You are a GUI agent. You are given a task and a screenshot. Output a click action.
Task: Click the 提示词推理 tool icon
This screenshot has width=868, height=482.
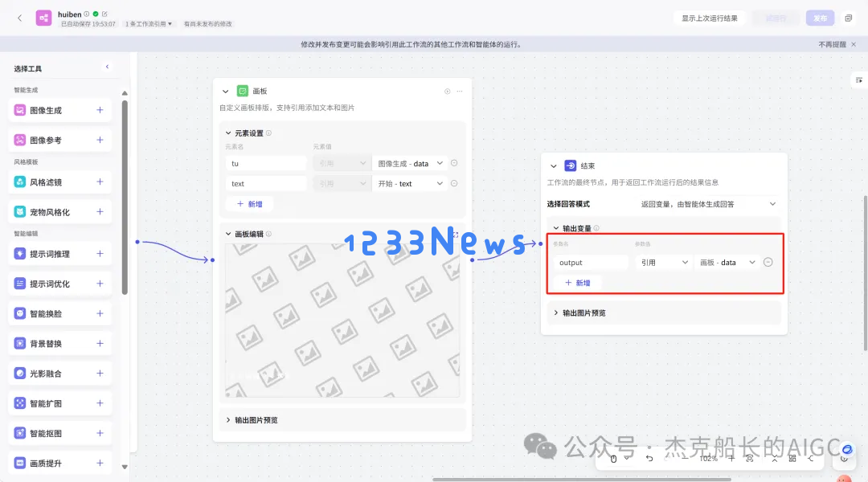pos(20,254)
